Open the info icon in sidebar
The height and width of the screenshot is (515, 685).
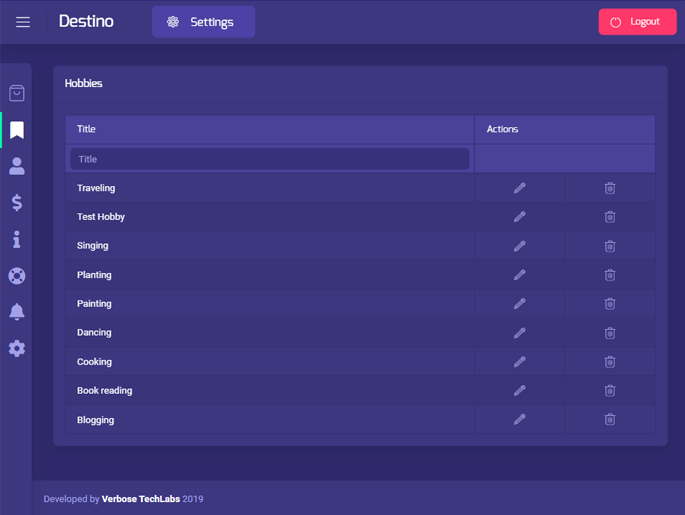[17, 239]
